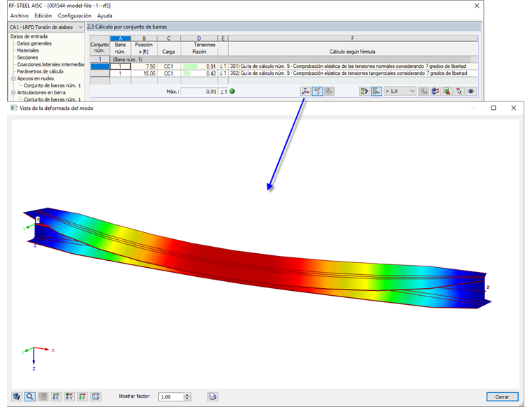Toggle the highlighted cross-section stress view icon
This screenshot has height=407, width=532.
click(x=317, y=91)
